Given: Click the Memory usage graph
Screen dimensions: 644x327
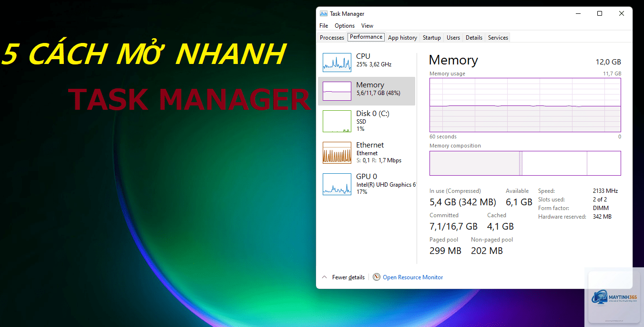Looking at the screenshot, I should (525, 105).
